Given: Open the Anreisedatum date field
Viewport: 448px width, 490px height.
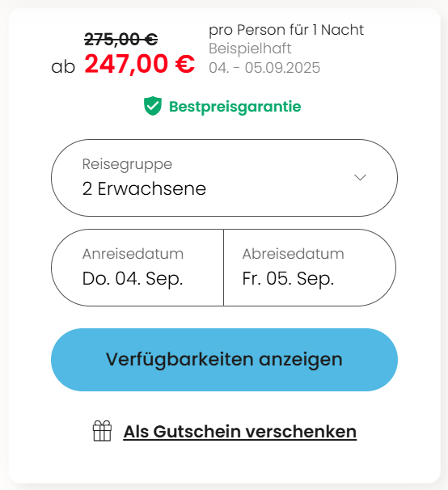Looking at the screenshot, I should (x=137, y=268).
